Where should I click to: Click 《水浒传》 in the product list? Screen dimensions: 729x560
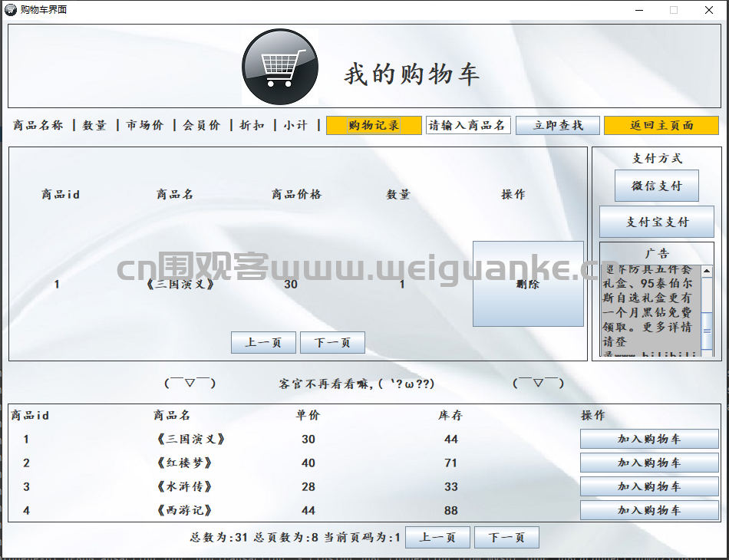click(184, 486)
